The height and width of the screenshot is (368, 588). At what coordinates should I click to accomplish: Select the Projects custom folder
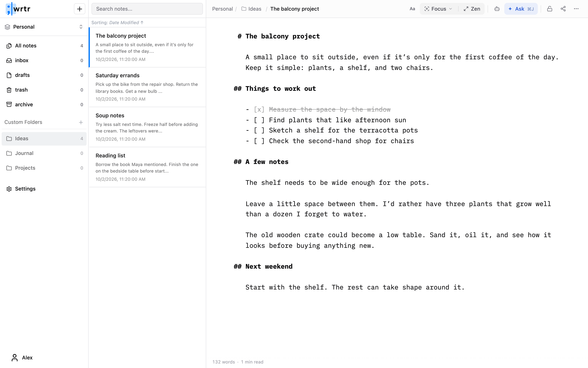click(44, 168)
